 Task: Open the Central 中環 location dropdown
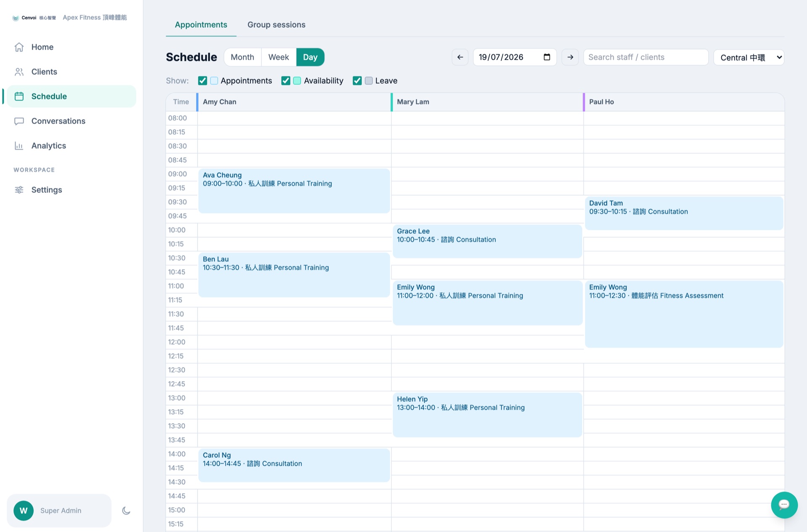[749, 57]
